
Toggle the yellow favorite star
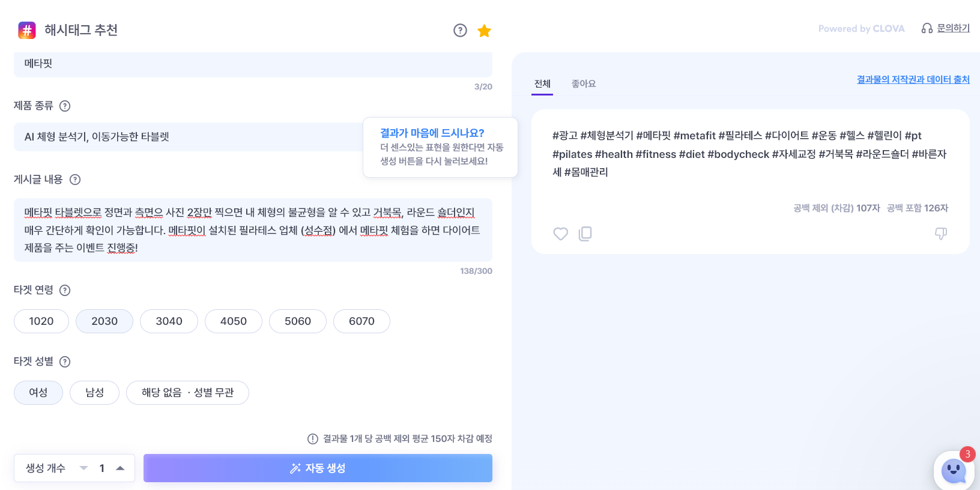pos(484,31)
